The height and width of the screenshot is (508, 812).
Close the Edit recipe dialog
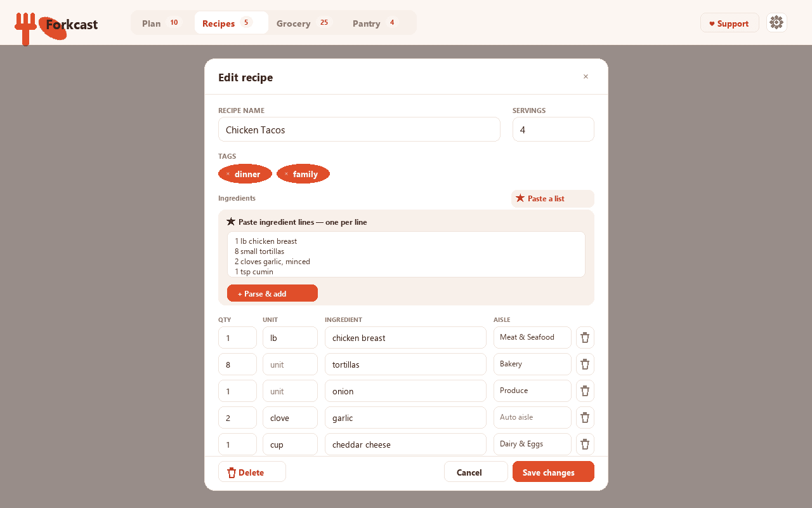tap(586, 77)
